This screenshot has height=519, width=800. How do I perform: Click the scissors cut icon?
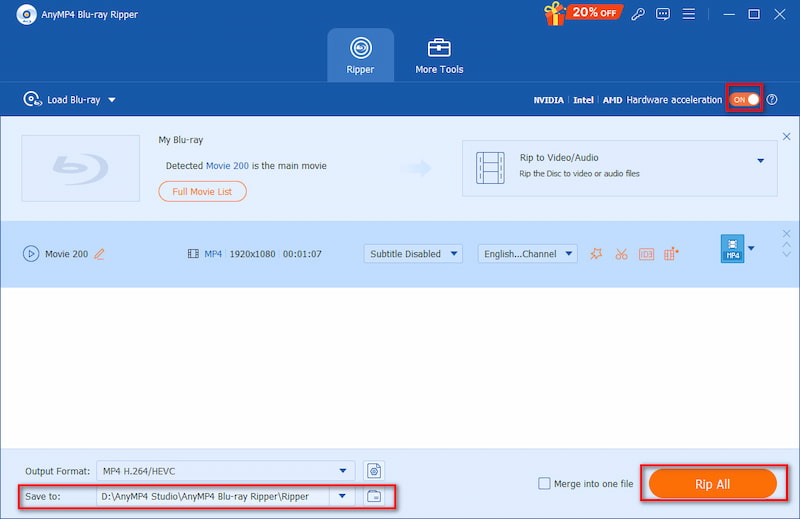621,254
